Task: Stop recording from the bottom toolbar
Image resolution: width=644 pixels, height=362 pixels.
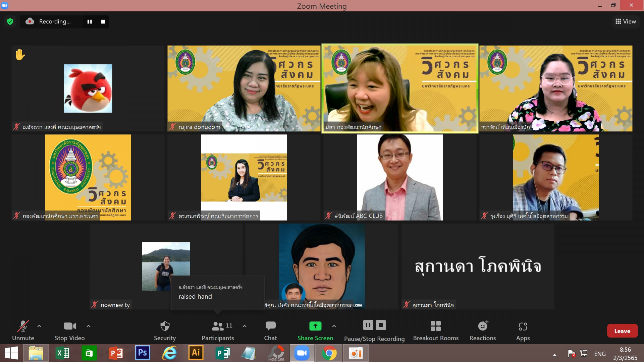Action: pos(381,325)
